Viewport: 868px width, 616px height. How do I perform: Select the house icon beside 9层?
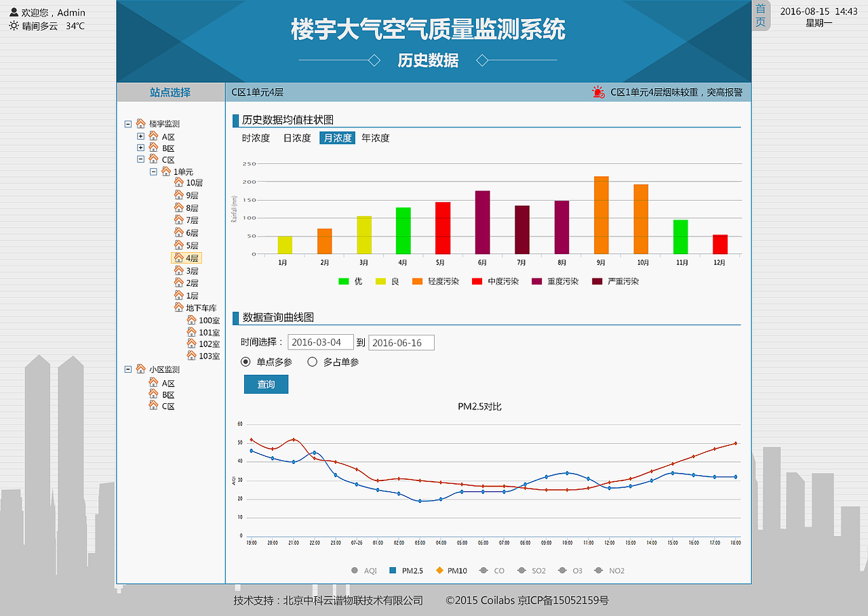coord(179,194)
